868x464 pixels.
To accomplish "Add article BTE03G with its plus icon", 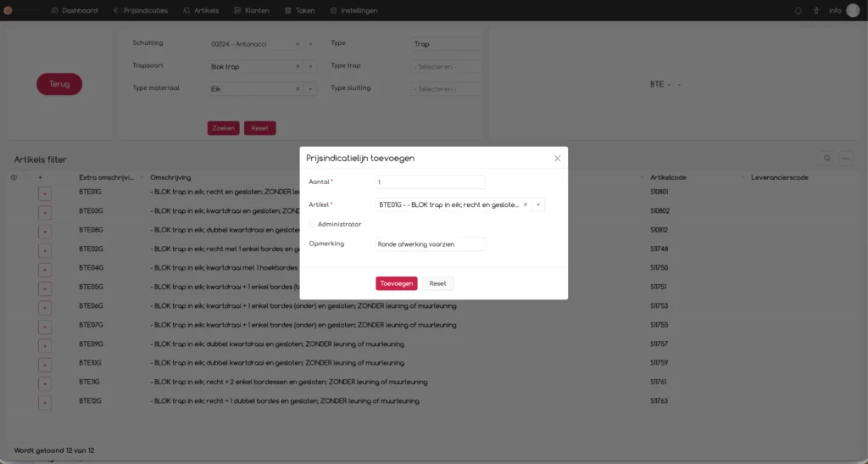I will (x=45, y=213).
